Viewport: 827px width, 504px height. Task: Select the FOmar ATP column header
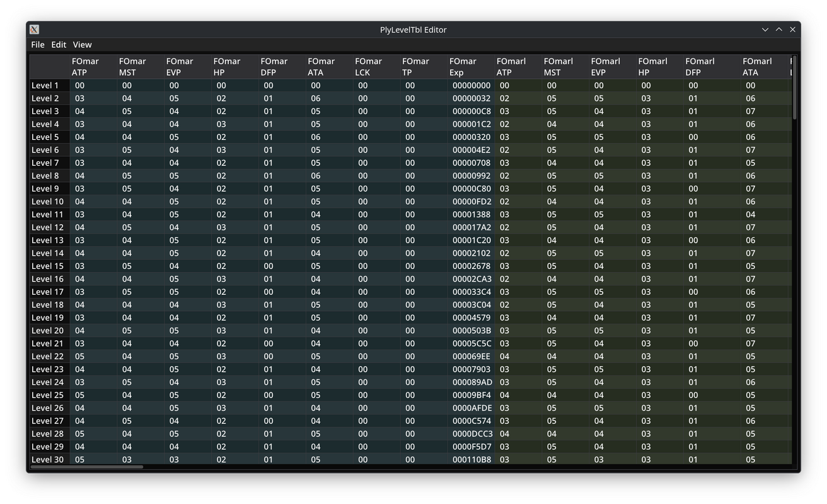93,67
